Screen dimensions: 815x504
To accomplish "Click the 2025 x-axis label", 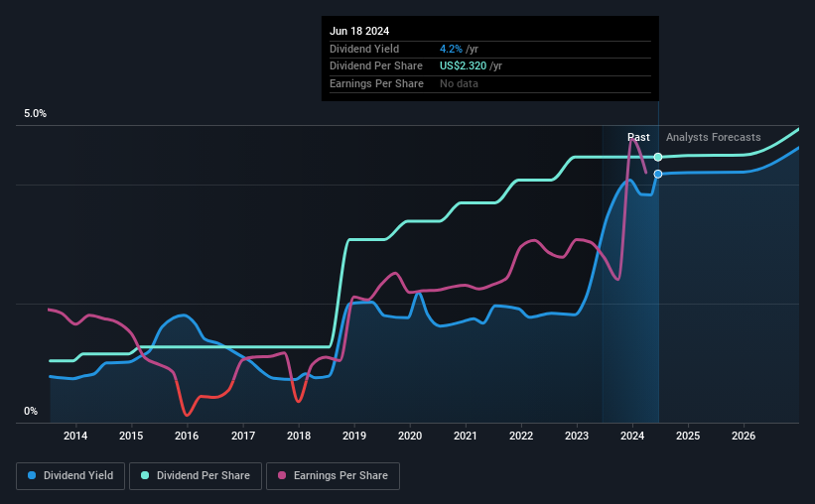I will (688, 436).
